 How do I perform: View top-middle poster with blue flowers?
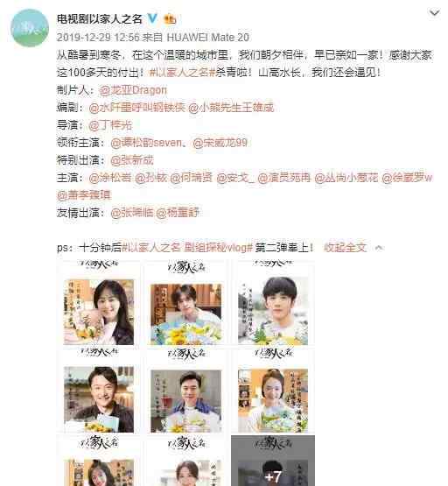(185, 303)
